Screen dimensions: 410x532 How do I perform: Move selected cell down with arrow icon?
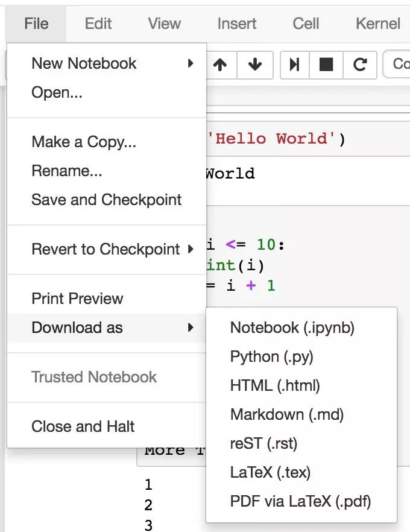pos(255,65)
